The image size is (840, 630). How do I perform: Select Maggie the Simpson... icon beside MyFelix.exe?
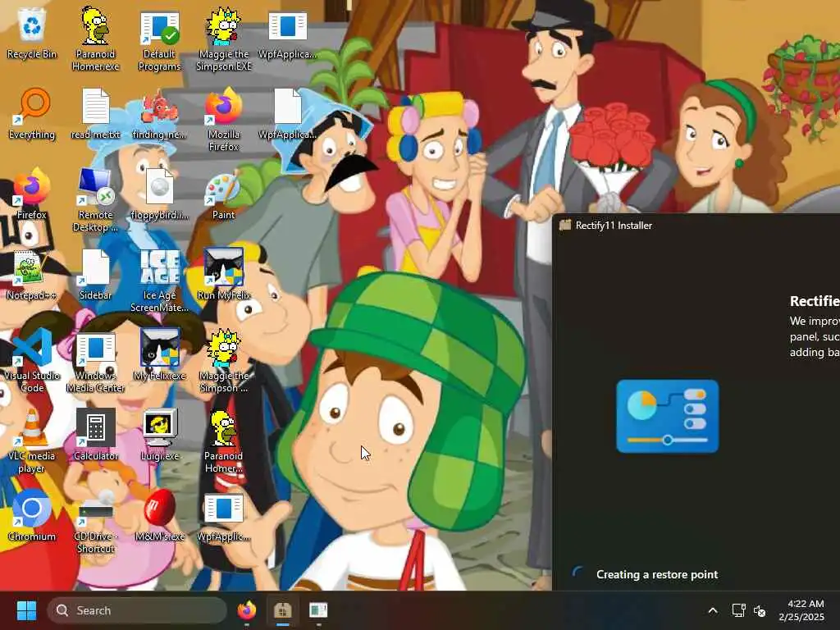[x=223, y=361]
